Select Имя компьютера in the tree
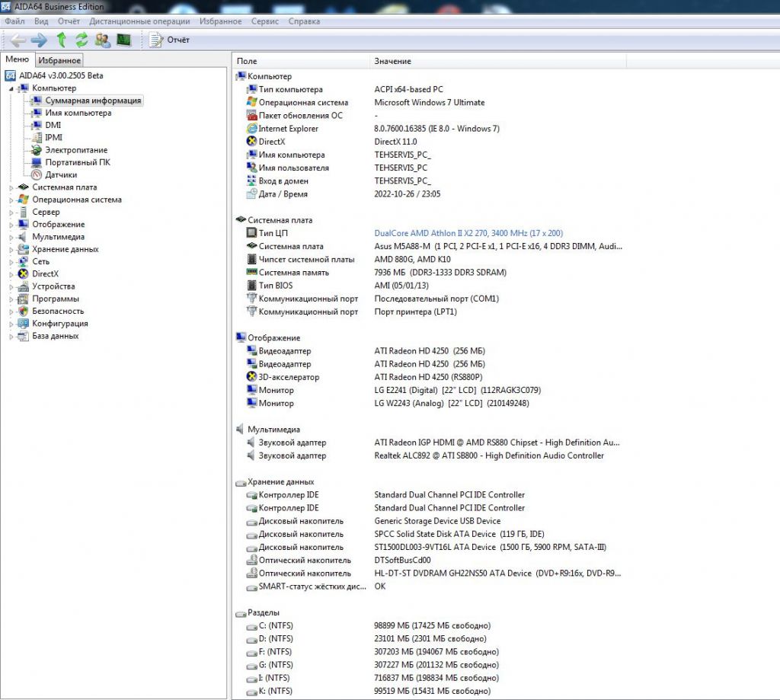The height and width of the screenshot is (700, 780). click(x=78, y=113)
